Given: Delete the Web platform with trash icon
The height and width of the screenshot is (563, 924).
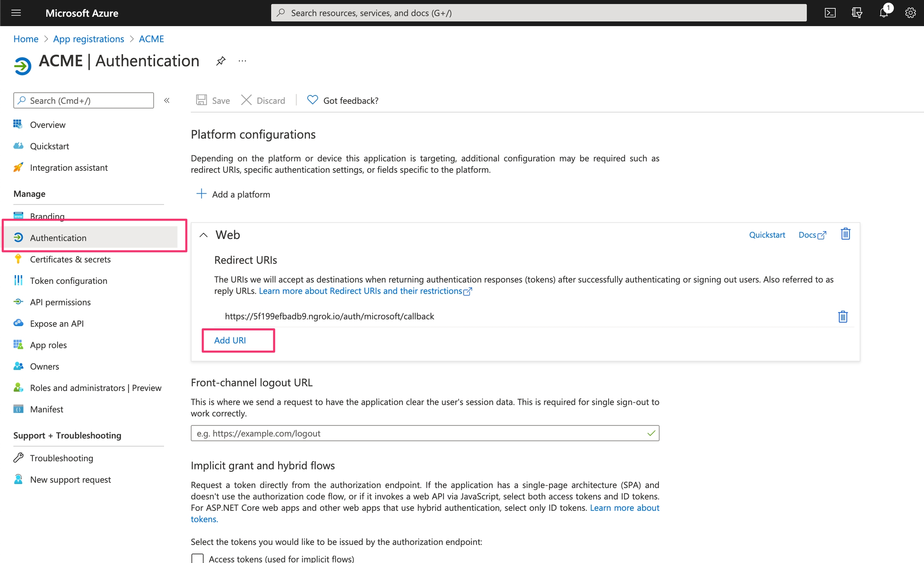Looking at the screenshot, I should [x=845, y=234].
